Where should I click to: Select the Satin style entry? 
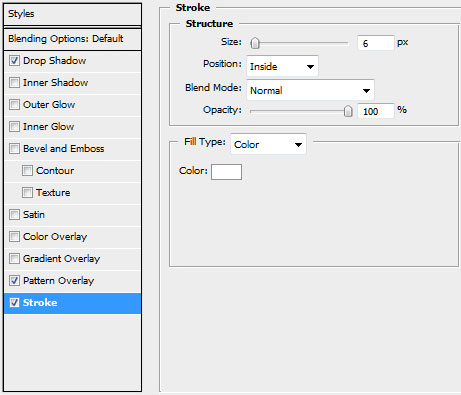point(33,215)
